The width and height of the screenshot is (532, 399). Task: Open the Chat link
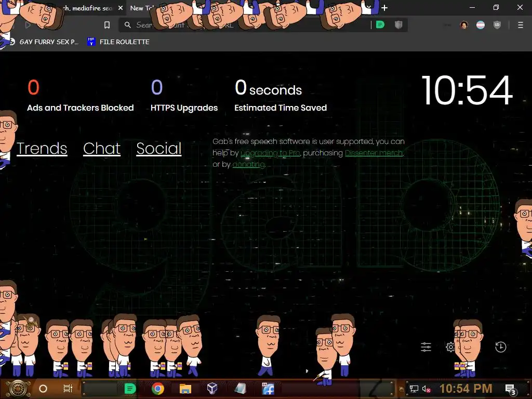(x=102, y=148)
